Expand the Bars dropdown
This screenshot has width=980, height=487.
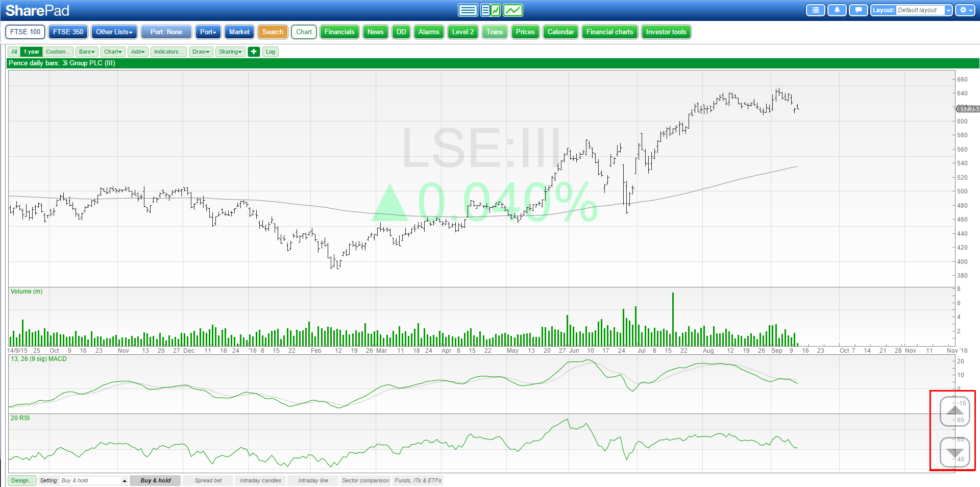pos(87,52)
